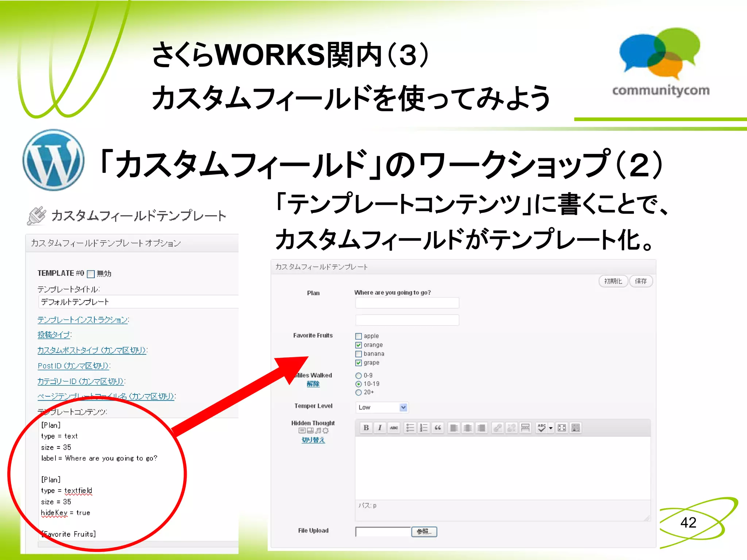Click add audio music note icon
Viewport: 747px width, 560px height.
(318, 431)
